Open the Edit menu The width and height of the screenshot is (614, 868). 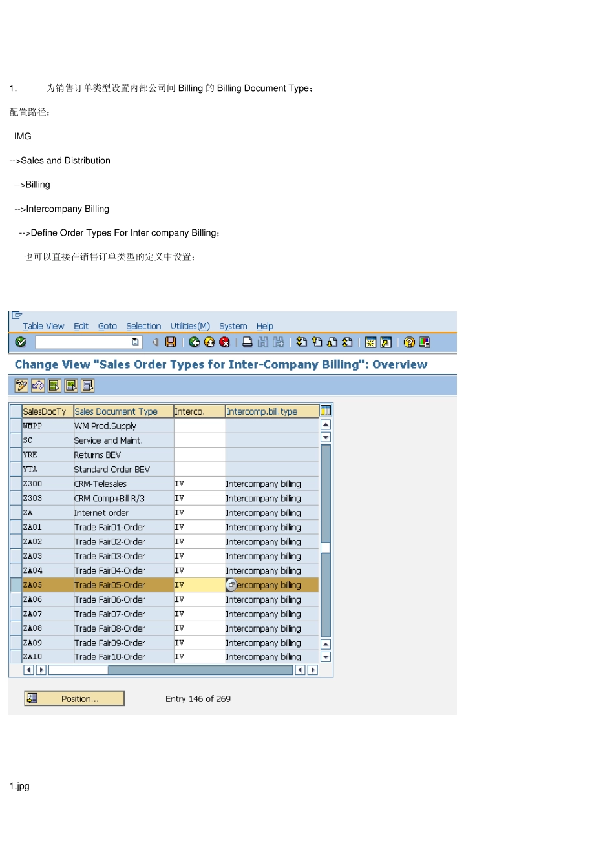pyautogui.click(x=81, y=326)
